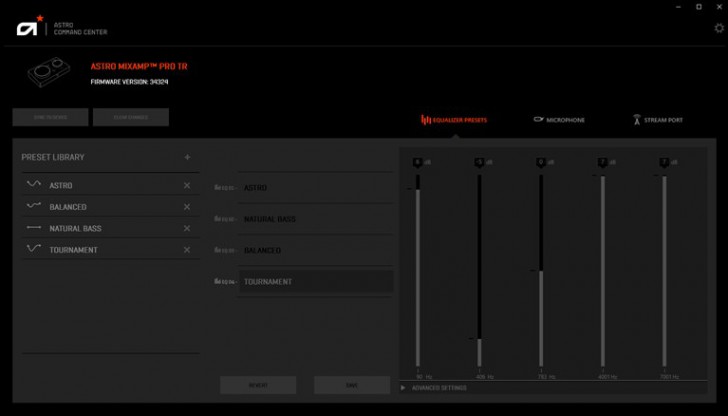
Task: Open the Stream Port tab
Action: click(x=658, y=120)
